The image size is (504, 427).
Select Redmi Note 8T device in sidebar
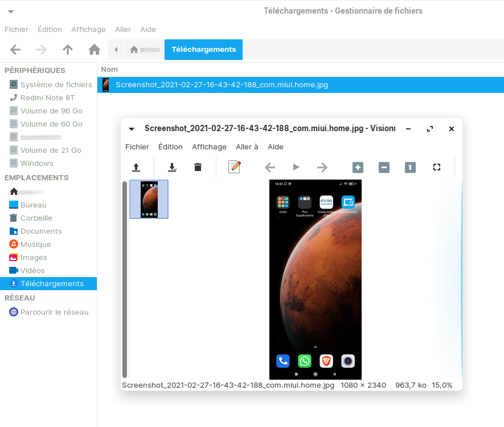pyautogui.click(x=47, y=97)
